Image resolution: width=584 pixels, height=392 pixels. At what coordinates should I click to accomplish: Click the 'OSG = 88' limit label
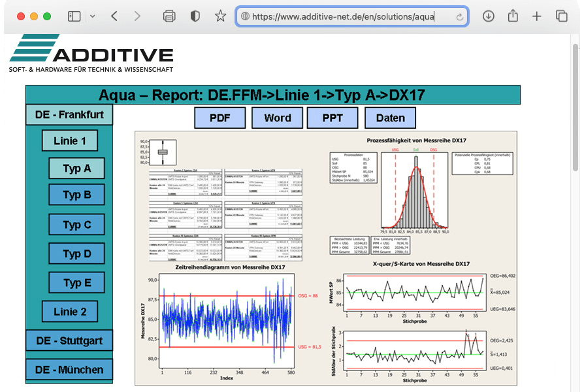coord(308,296)
